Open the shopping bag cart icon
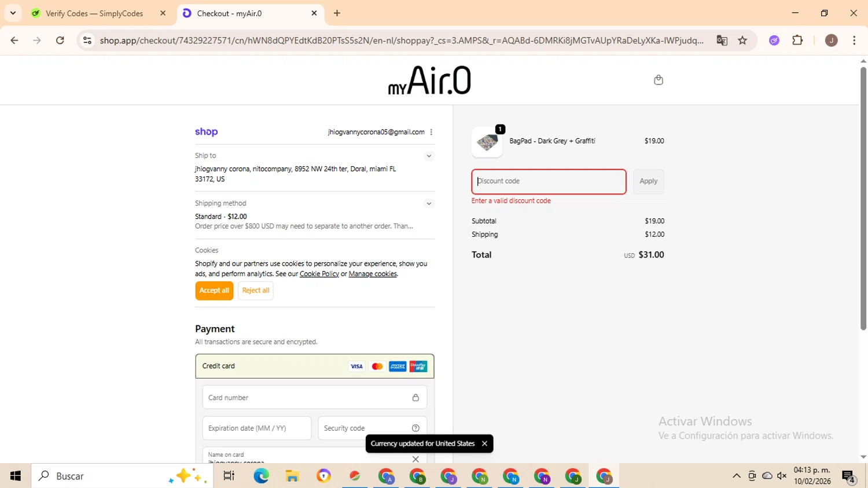 [x=658, y=80]
